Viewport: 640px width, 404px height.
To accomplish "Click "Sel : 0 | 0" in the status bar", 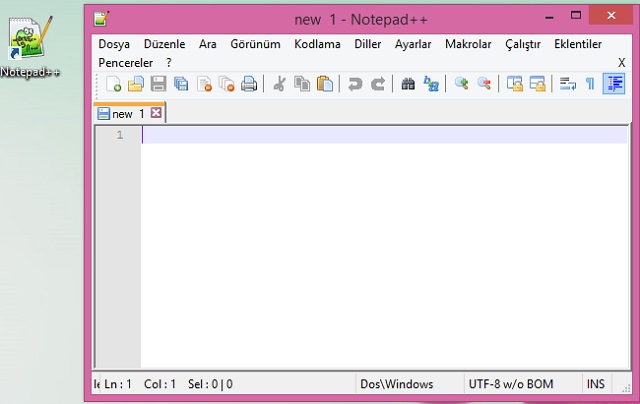I will point(210,384).
